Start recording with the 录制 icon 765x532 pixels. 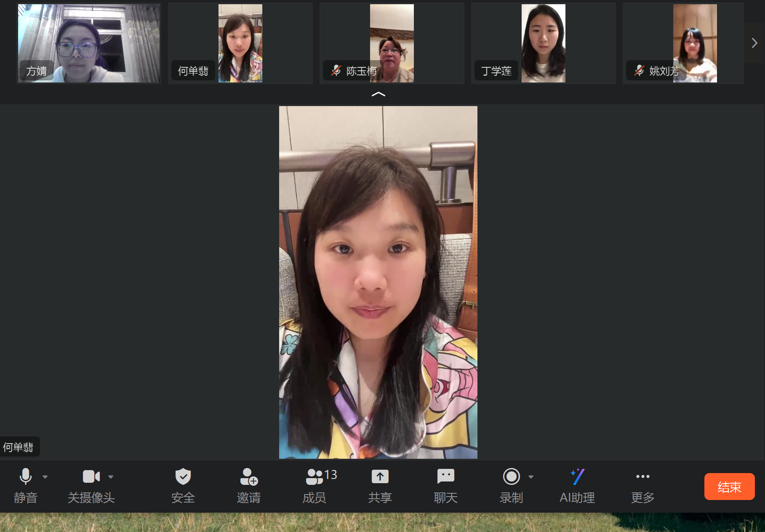point(512,476)
